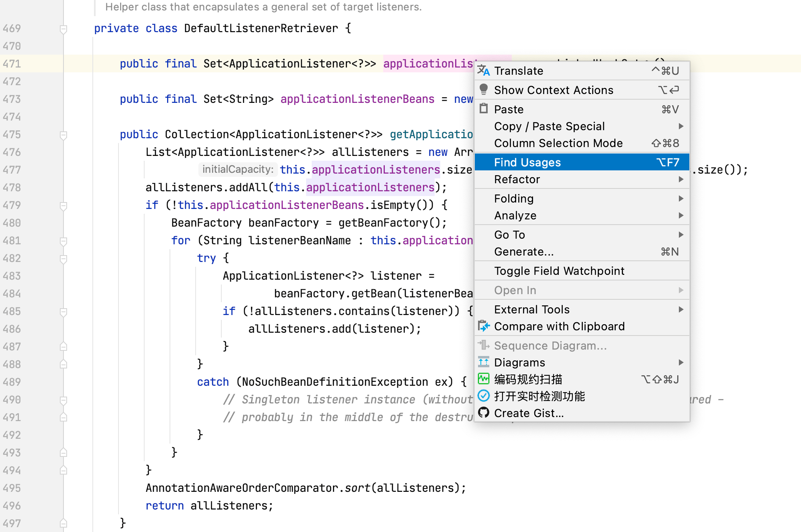801x532 pixels.
Task: Click the Diagrams icon
Action: coord(484,362)
